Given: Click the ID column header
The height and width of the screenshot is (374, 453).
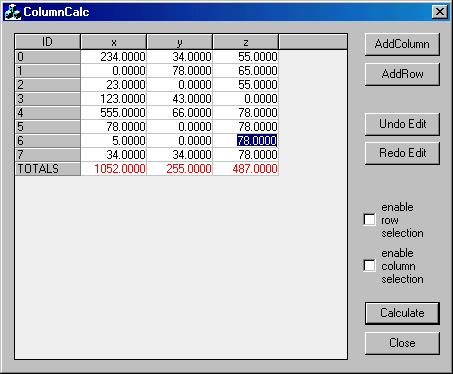Looking at the screenshot, I should click(x=47, y=42).
